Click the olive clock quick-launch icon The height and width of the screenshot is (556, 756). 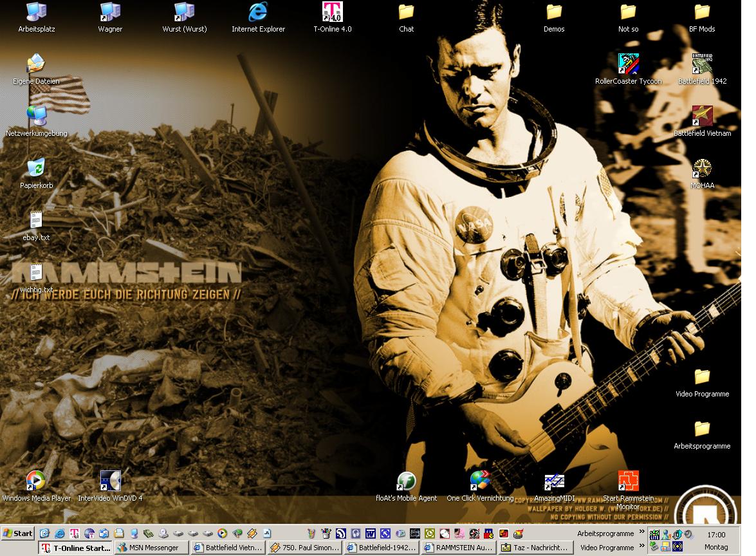point(430,533)
